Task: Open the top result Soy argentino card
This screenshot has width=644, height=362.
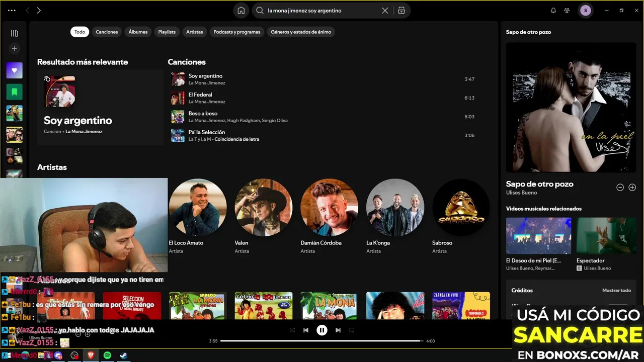Action: [x=100, y=107]
